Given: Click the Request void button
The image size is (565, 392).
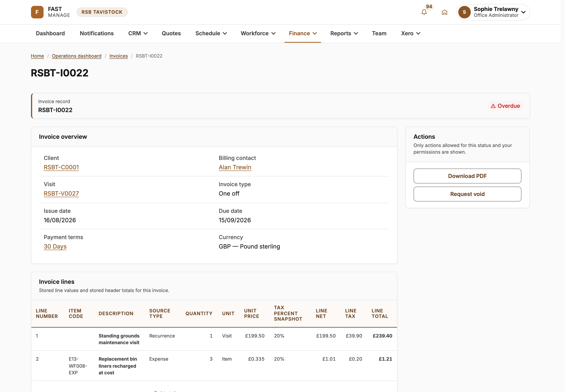Looking at the screenshot, I should [467, 194].
